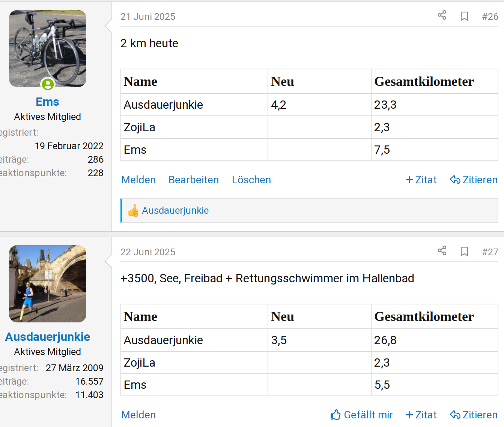Open the Ausdauerjunkie runner avatar
504x427 pixels.
[48, 284]
